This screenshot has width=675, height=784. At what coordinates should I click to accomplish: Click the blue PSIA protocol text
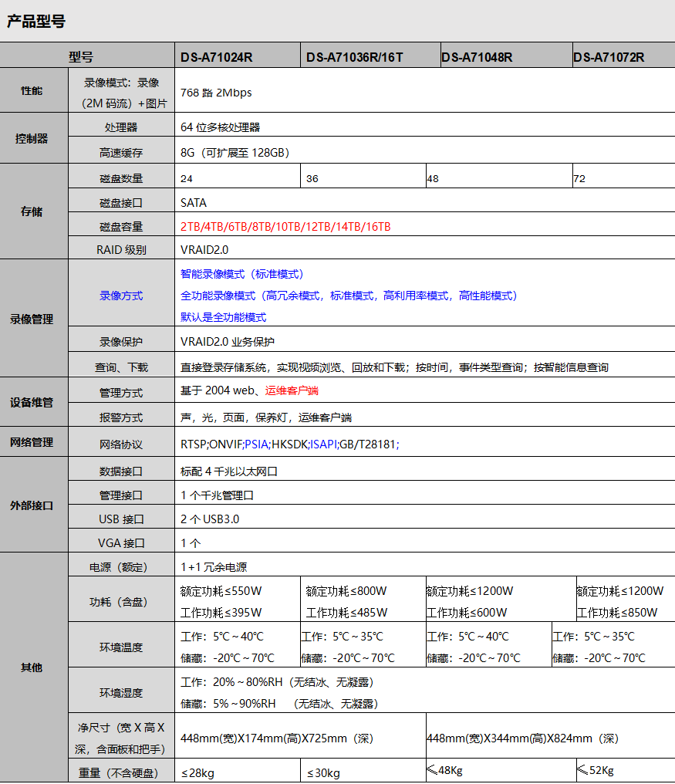click(256, 444)
